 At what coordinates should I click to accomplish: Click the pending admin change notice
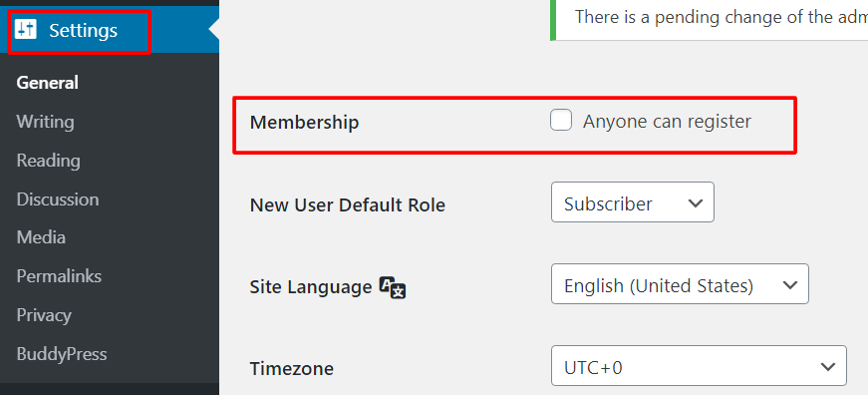pos(710,20)
